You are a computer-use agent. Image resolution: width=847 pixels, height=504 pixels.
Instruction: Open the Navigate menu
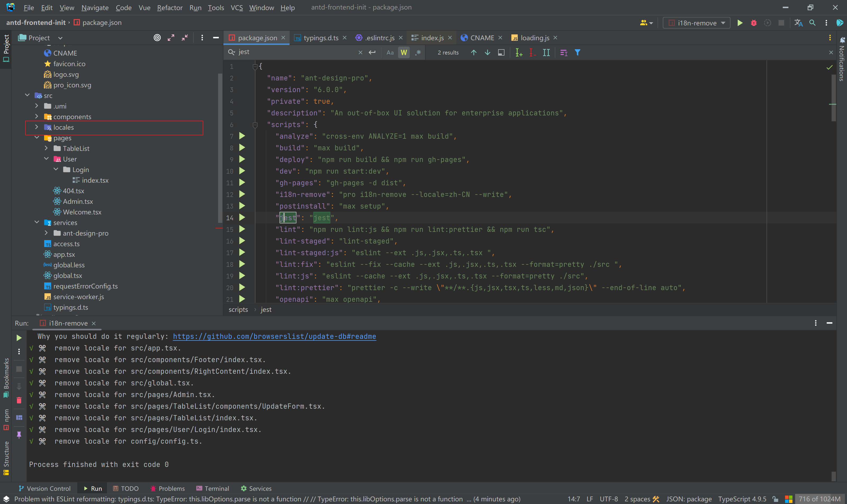[95, 7]
